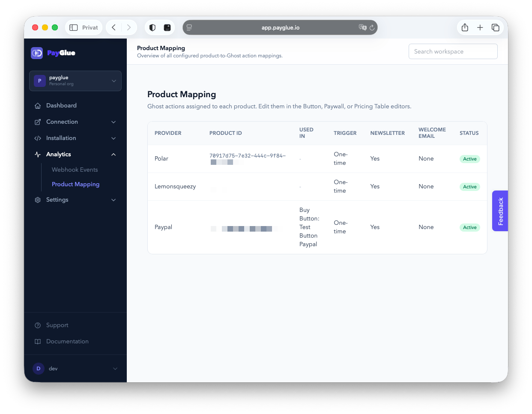Viewport: 532px width, 414px height.
Task: Expand the Connection menu chevron
Action: (114, 122)
